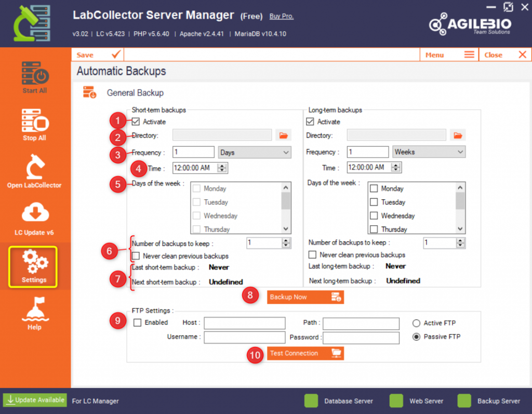Viewport: 532px width, 414px height.
Task: Click short-term frequency number field
Action: click(x=193, y=152)
